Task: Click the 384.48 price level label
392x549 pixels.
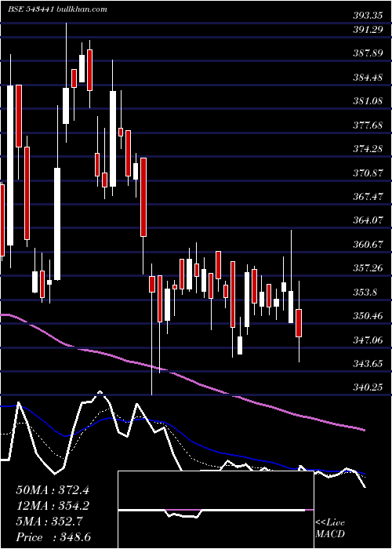Action: pos(368,77)
